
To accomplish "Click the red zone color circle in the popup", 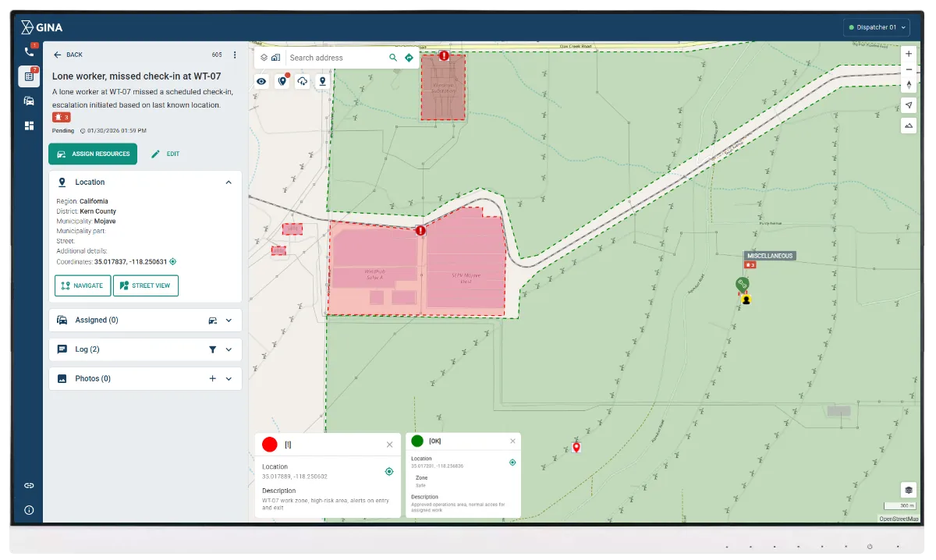I will click(x=269, y=445).
